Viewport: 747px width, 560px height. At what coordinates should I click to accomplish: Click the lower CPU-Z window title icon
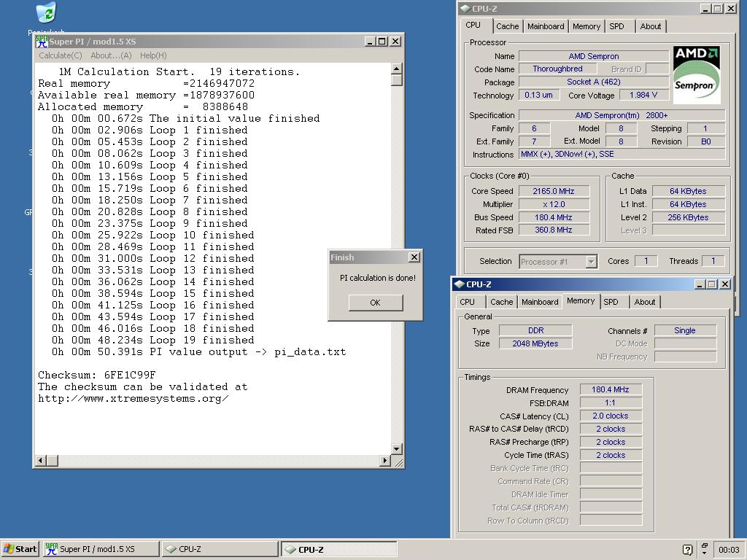point(460,284)
